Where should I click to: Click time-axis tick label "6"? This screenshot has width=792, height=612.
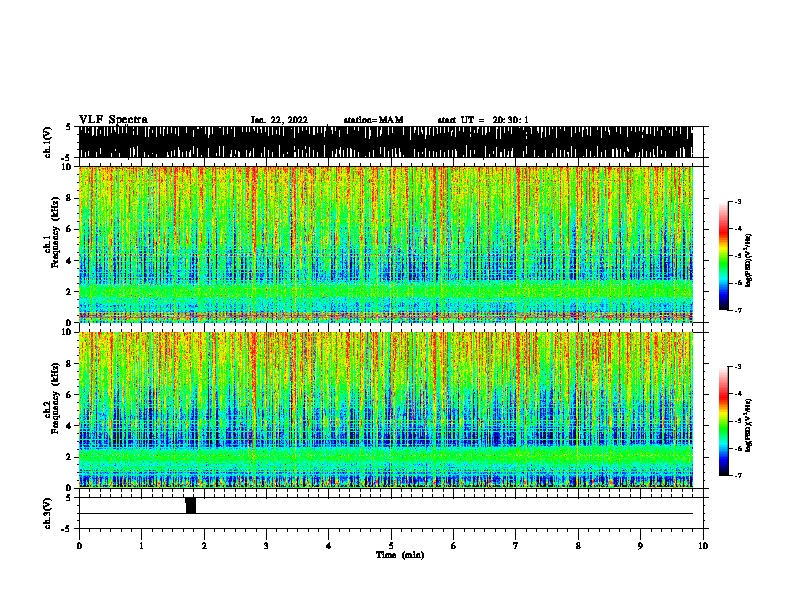click(454, 546)
